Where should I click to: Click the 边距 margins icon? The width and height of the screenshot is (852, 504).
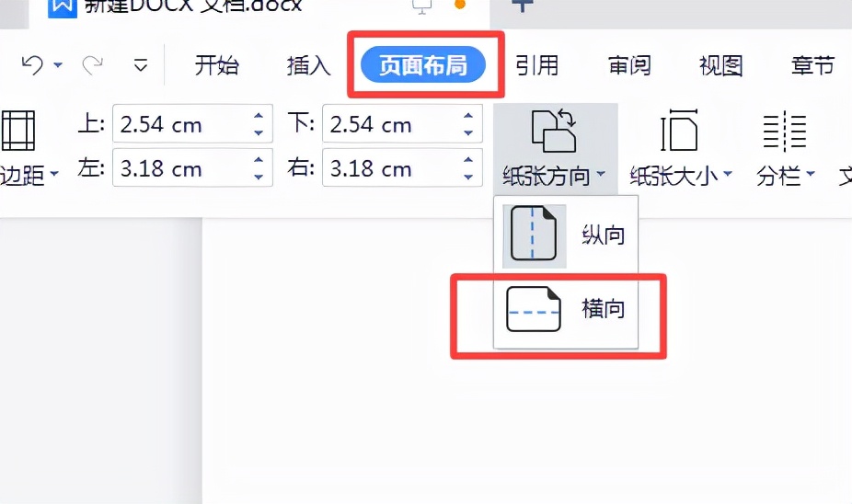point(17,131)
